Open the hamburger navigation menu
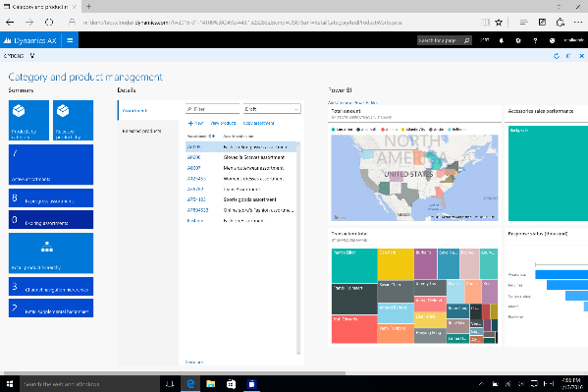Image resolution: width=588 pixels, height=392 pixels. (70, 40)
